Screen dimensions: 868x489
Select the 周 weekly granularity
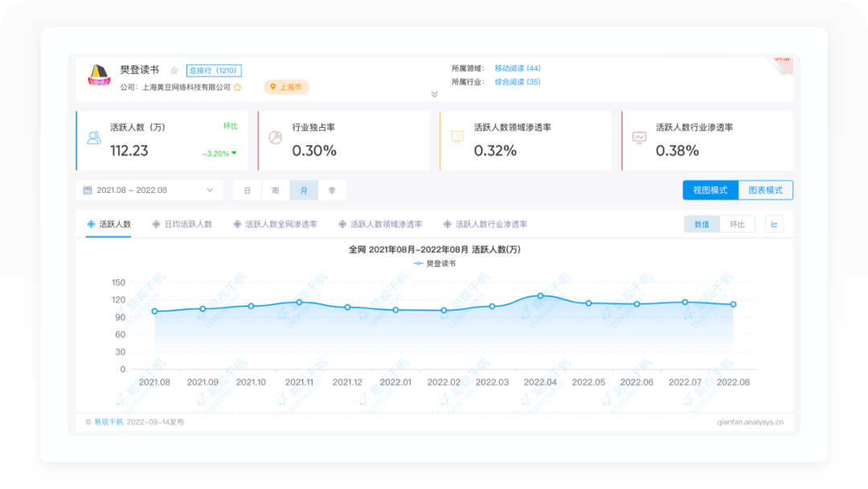[x=276, y=191]
